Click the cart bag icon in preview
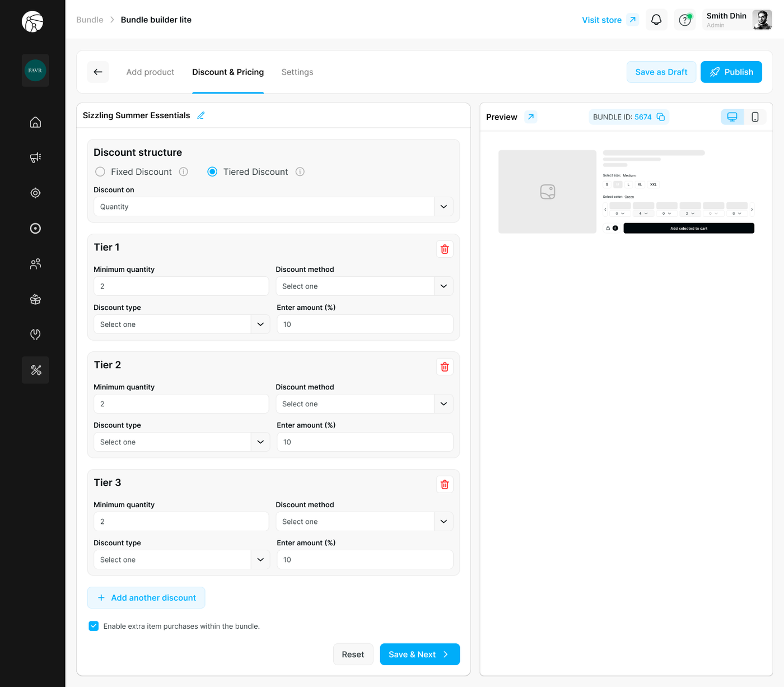Screen dimensions: 784x687 (x=608, y=228)
